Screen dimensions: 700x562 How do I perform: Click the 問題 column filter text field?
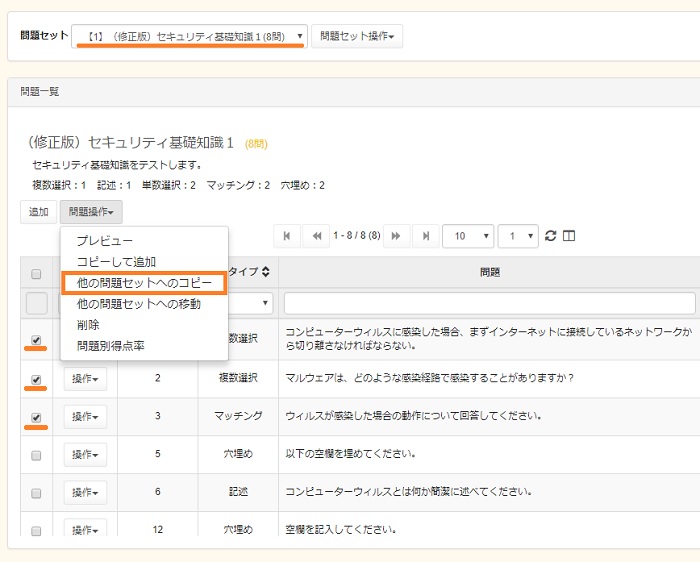coord(489,303)
